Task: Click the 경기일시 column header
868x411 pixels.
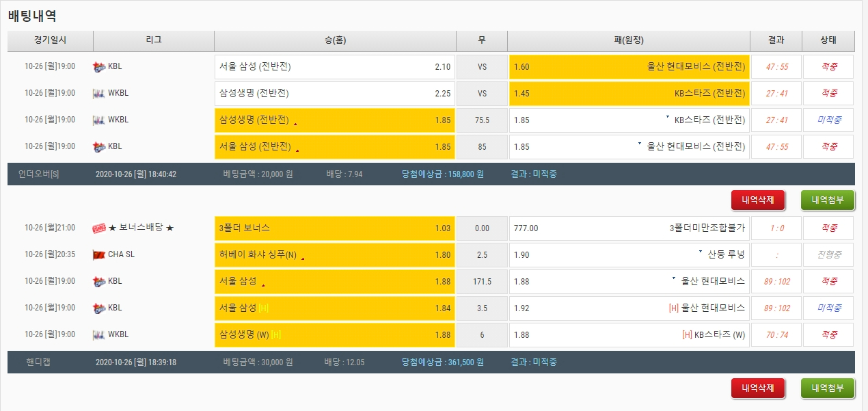Action: [50, 40]
